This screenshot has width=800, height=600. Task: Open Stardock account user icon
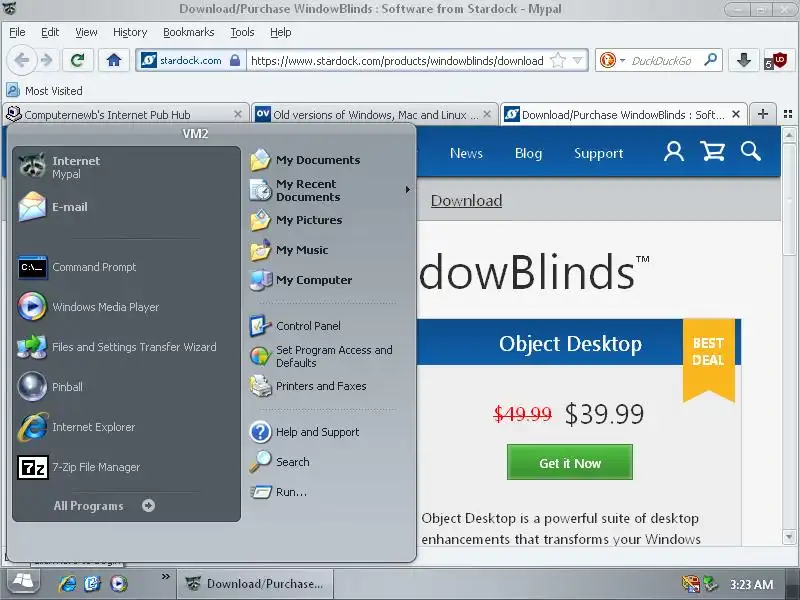[673, 152]
